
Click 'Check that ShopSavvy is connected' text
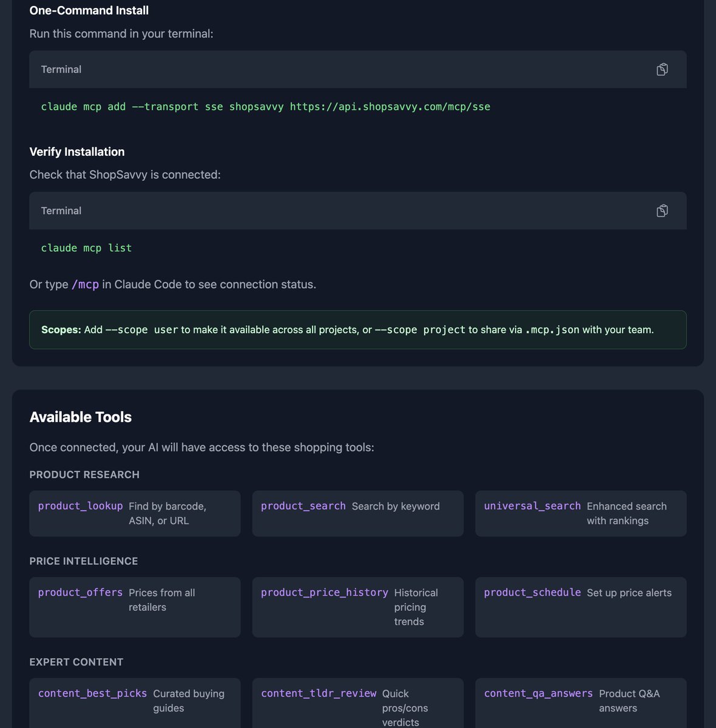[125, 175]
